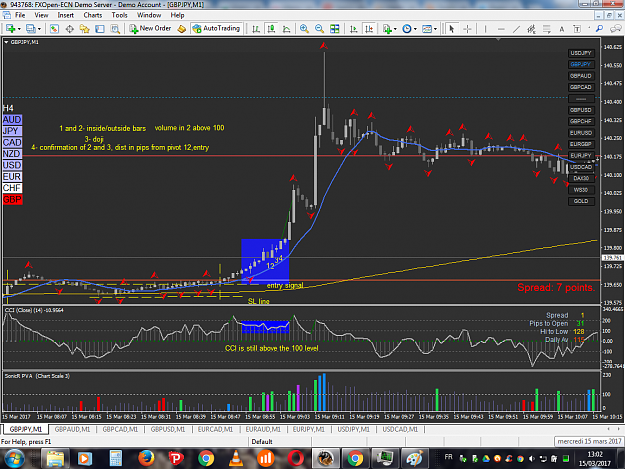Toggle chart shift icon
The height and width of the screenshot is (469, 625).
[369, 29]
